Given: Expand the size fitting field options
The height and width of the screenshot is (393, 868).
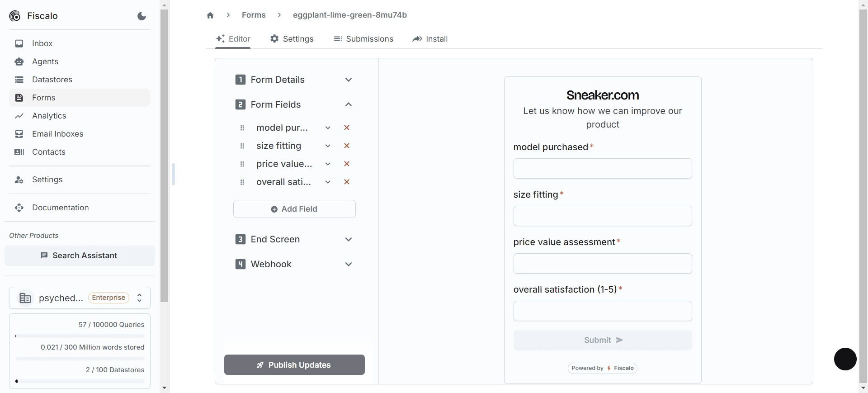Looking at the screenshot, I should point(328,146).
